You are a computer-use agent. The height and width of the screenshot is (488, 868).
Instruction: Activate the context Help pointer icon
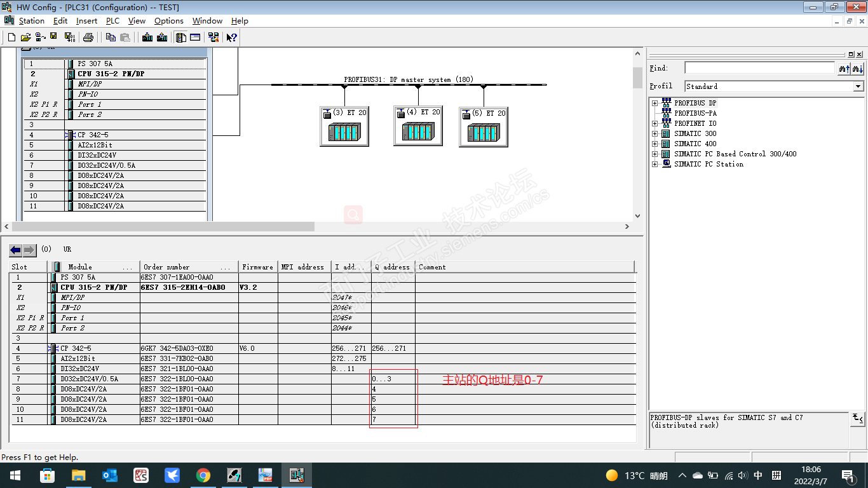click(232, 37)
